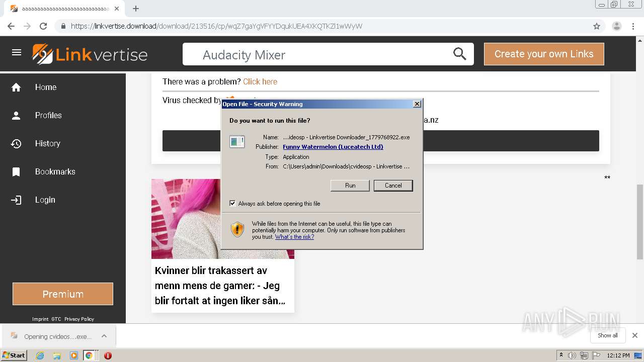Open the media player taskbar icon
This screenshot has width=644, height=362.
click(x=74, y=355)
